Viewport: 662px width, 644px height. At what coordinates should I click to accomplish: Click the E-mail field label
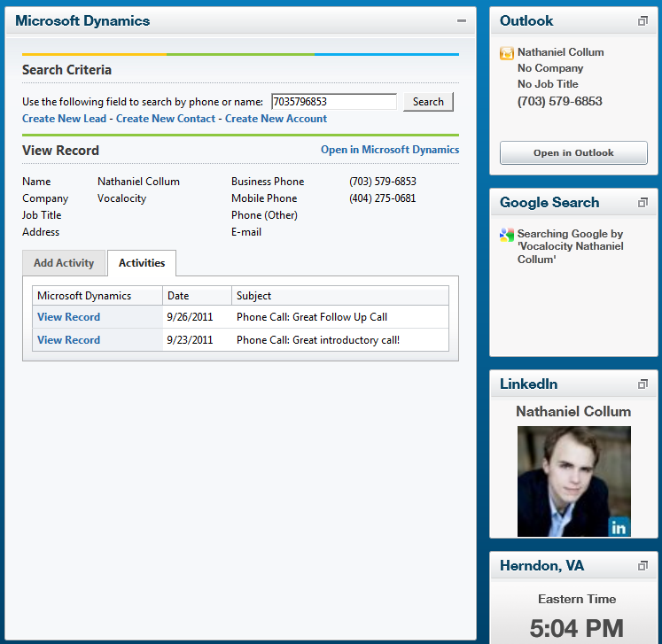tap(246, 232)
